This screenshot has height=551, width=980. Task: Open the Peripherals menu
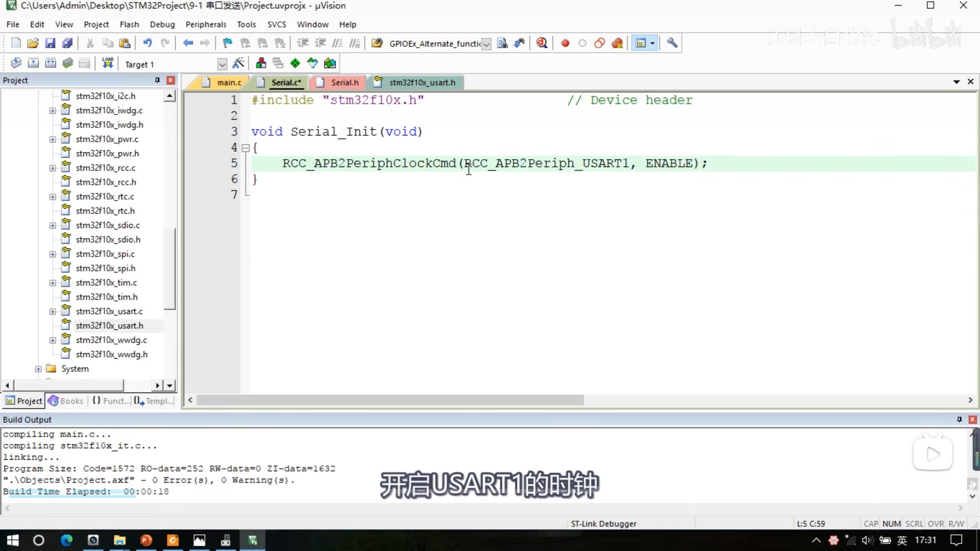coord(206,24)
